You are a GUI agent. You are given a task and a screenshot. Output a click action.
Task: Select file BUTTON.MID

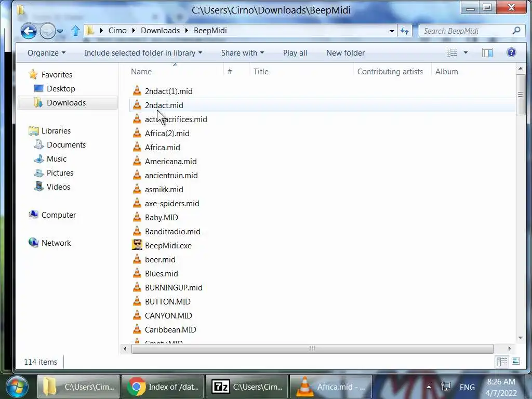168,302
